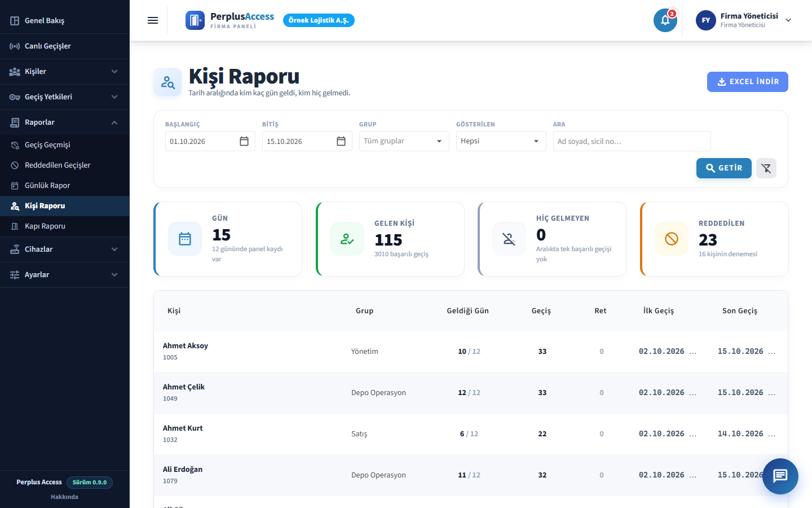Click the Gelen Kişi card icon
Viewport: 812px width, 508px height.
point(347,239)
